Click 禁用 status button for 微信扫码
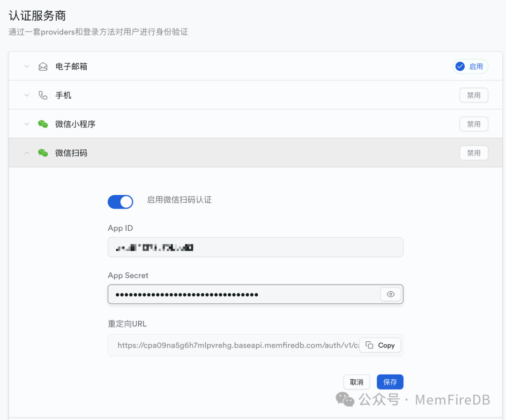 474,153
